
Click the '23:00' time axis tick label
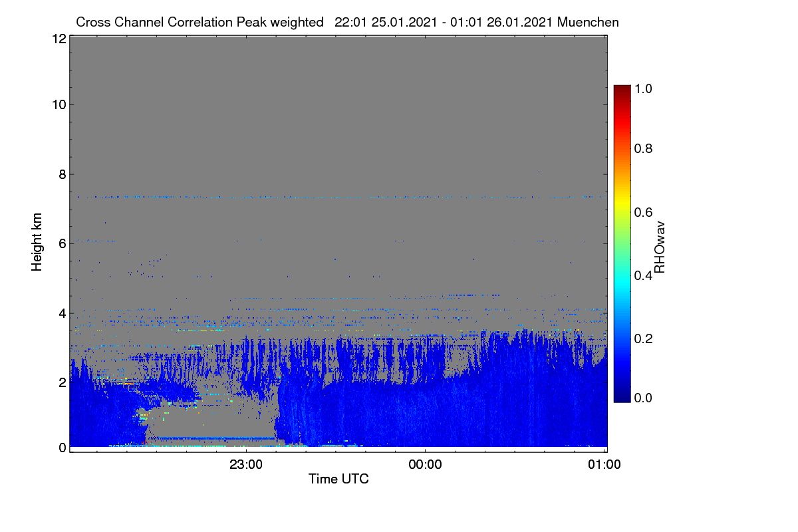click(246, 465)
